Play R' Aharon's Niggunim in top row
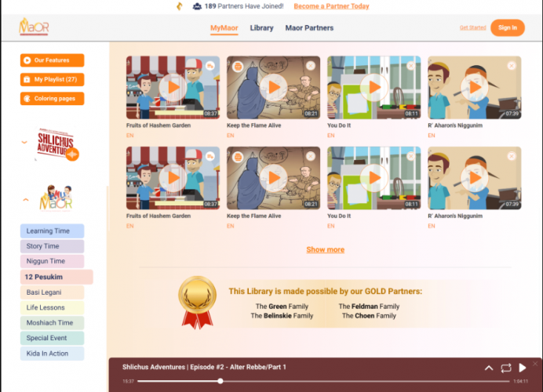Viewport: 543px width, 392px height. pos(474,88)
